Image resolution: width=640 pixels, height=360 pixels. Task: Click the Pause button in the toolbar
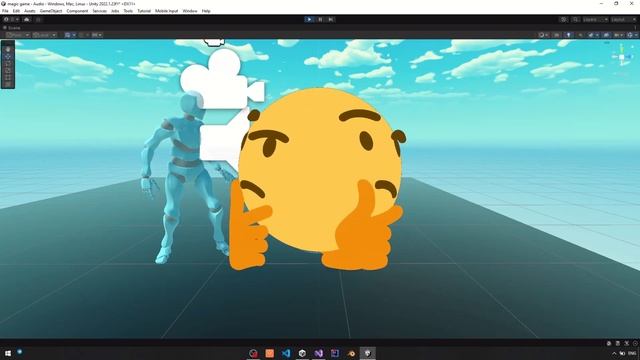(320, 19)
